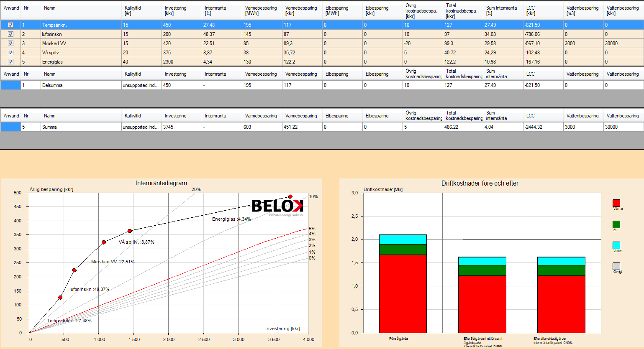Toggle the Använd checkbox for VÅ spillv.

(10, 53)
